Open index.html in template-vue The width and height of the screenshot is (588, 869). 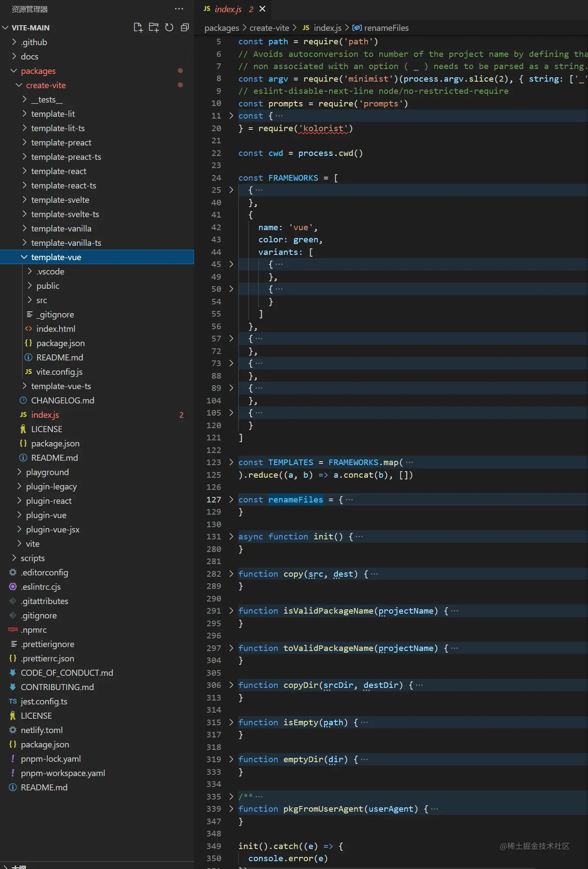[x=97, y=329]
